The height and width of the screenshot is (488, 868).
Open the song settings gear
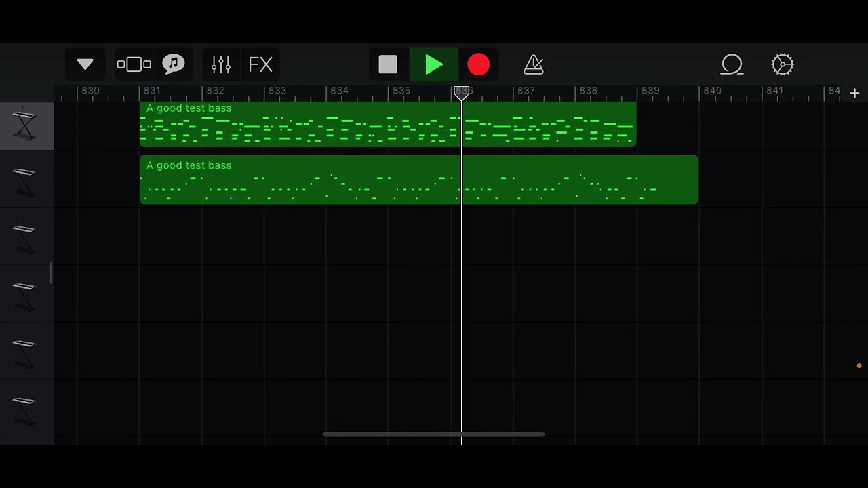click(783, 64)
